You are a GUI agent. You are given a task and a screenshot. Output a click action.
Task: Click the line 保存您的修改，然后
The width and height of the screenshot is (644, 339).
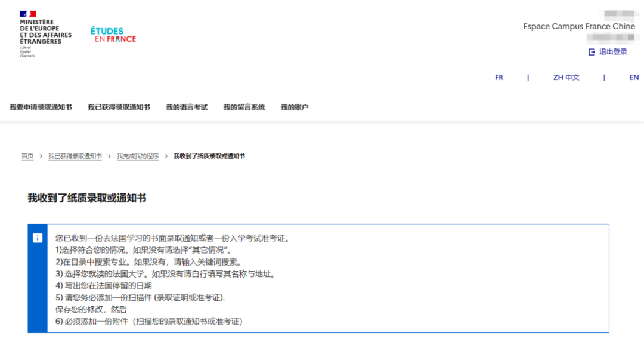click(x=91, y=309)
